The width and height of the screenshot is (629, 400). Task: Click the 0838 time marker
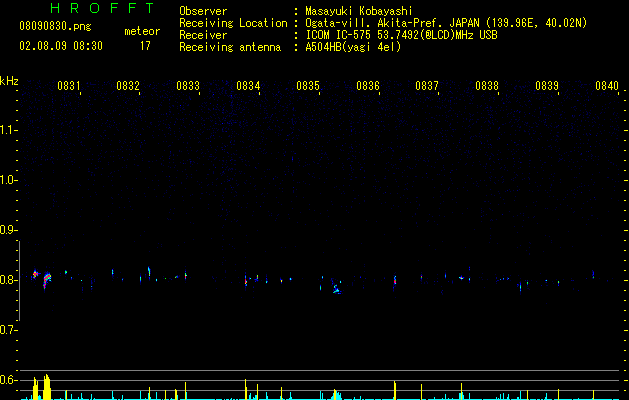pyautogui.click(x=487, y=85)
